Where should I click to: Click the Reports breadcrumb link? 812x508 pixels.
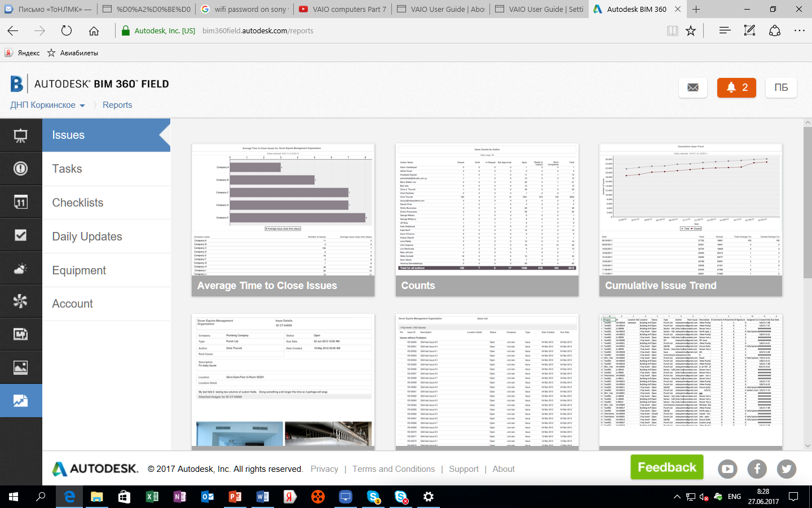(117, 105)
